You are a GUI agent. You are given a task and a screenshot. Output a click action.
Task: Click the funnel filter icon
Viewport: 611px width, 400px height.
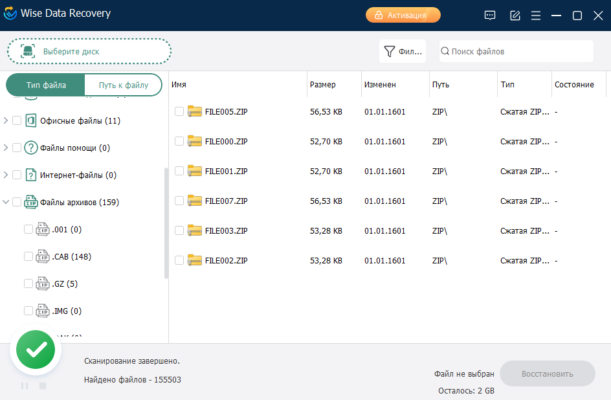coord(389,51)
